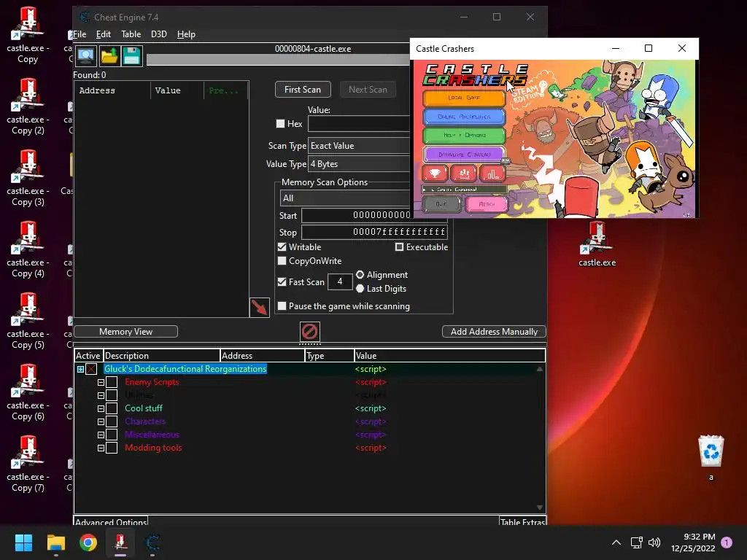Click the Windows Start button
Screen dimensions: 747x560
[23, 542]
